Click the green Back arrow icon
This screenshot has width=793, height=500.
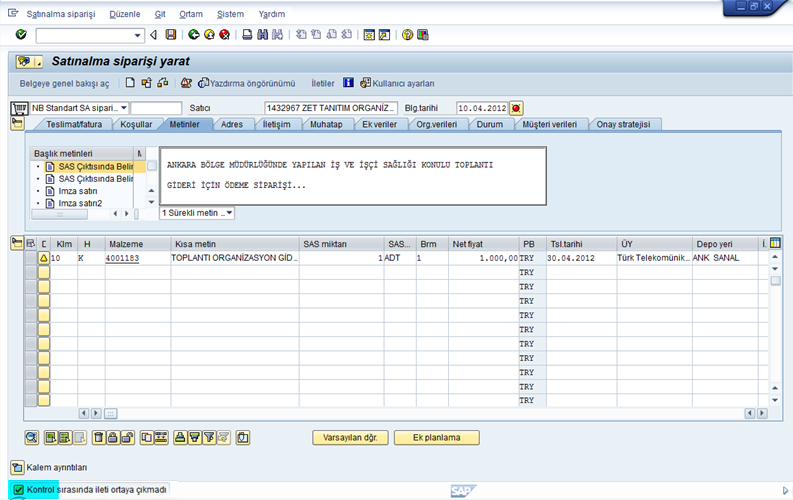point(194,34)
